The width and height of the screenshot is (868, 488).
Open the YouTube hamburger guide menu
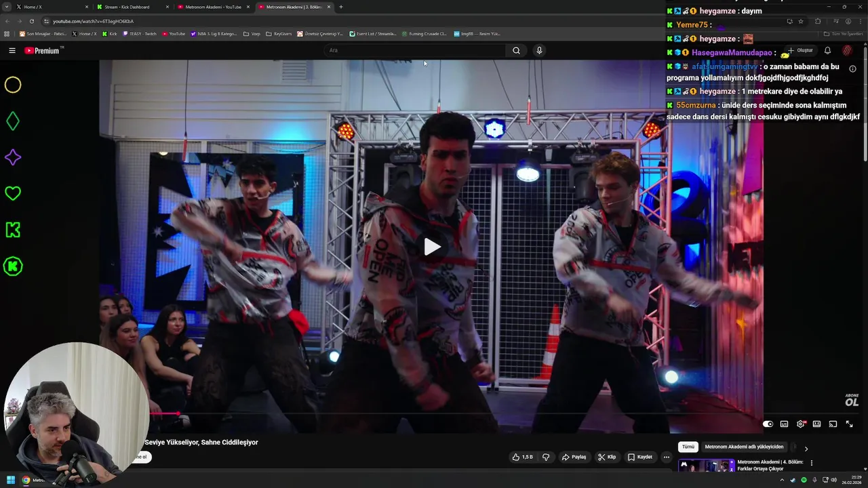12,50
